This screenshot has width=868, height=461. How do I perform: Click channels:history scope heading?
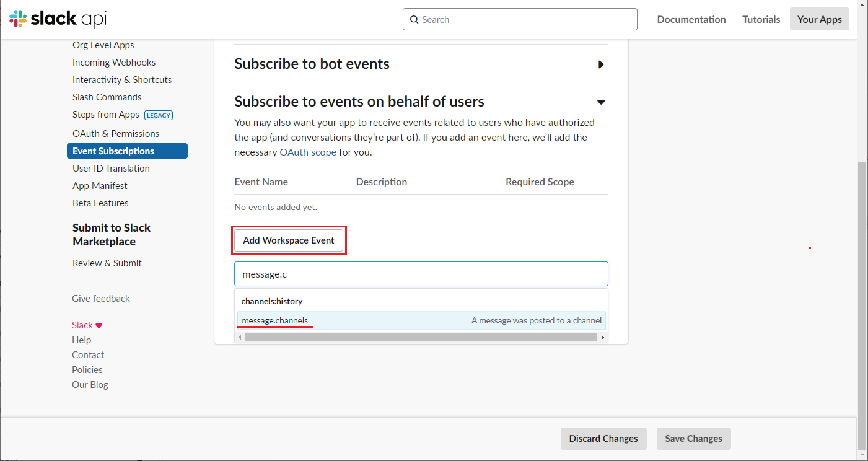[x=272, y=301]
